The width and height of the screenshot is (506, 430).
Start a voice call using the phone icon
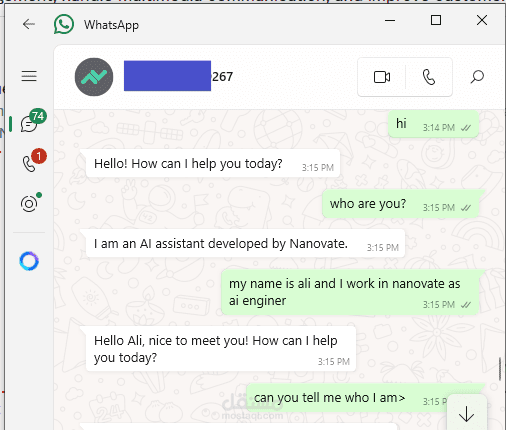429,77
